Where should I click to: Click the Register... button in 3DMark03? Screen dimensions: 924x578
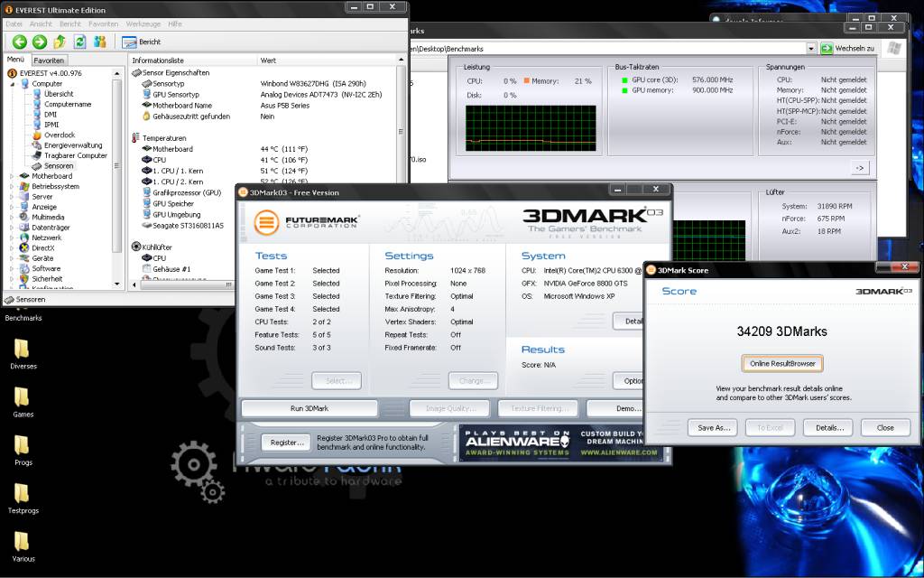point(286,443)
